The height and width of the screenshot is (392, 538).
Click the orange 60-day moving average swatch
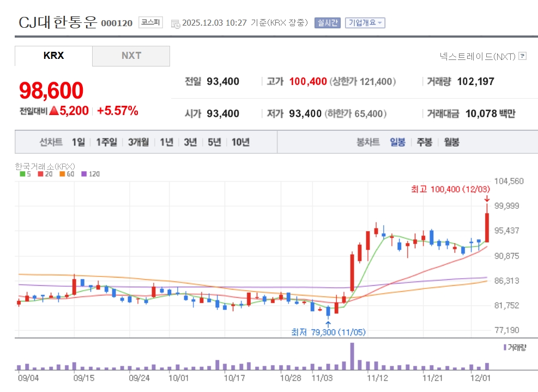tap(62, 174)
